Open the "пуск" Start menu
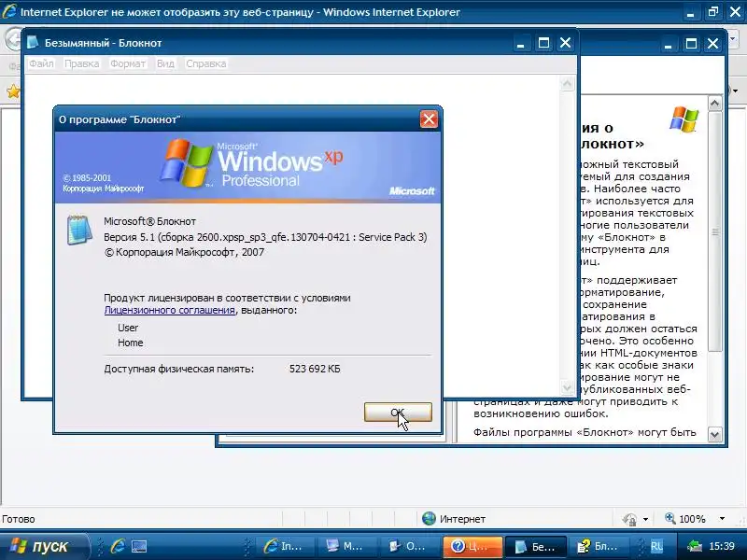 [x=43, y=546]
